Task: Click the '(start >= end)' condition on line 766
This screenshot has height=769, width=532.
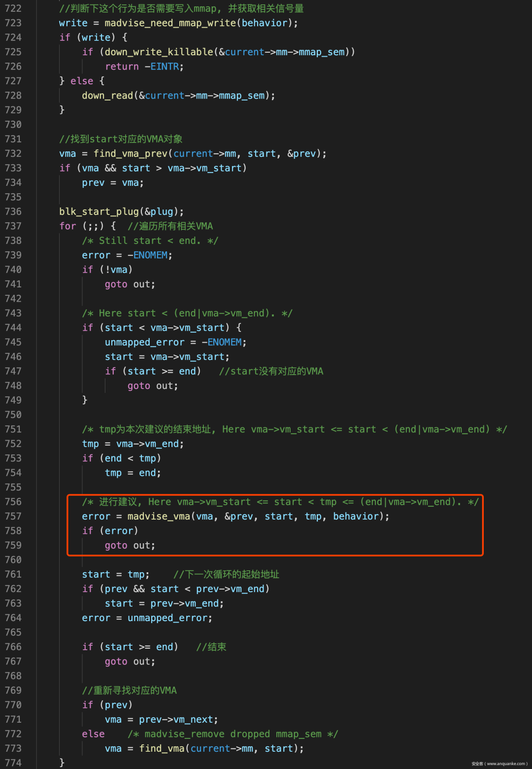Action: [x=138, y=647]
